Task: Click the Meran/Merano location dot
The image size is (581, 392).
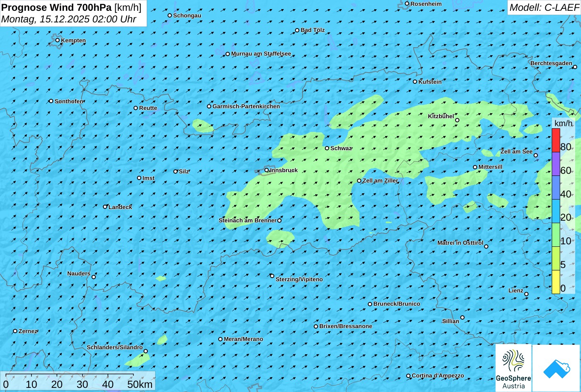Action: coord(220,339)
